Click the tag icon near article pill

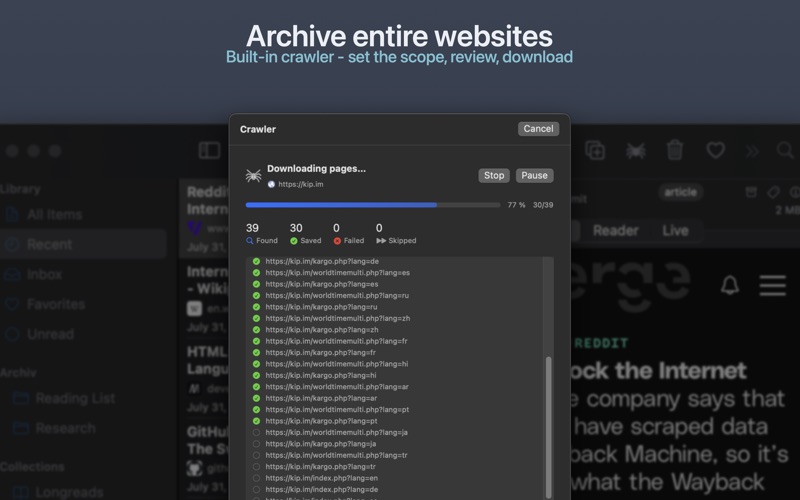(x=773, y=192)
